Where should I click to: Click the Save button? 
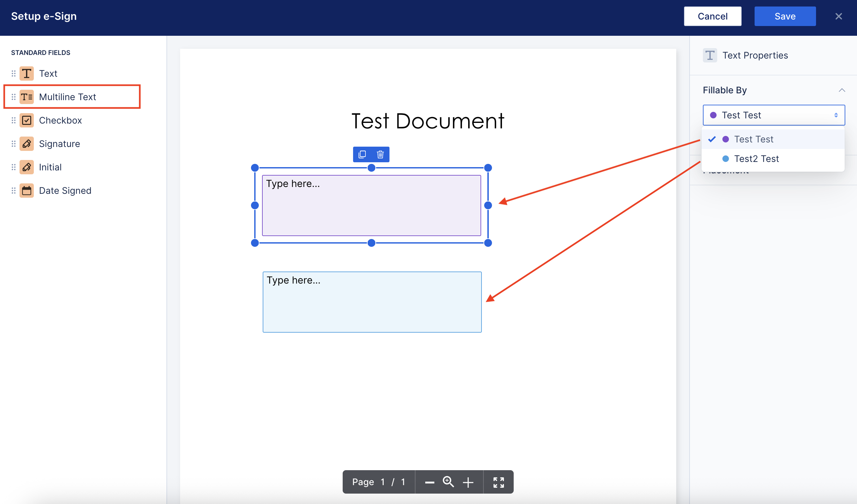[x=784, y=16]
